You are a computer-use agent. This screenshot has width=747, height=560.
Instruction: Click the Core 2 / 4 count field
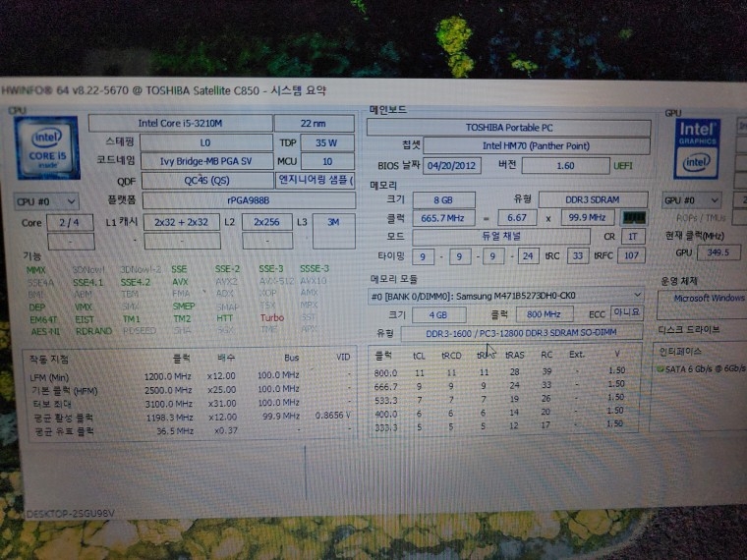pos(70,222)
